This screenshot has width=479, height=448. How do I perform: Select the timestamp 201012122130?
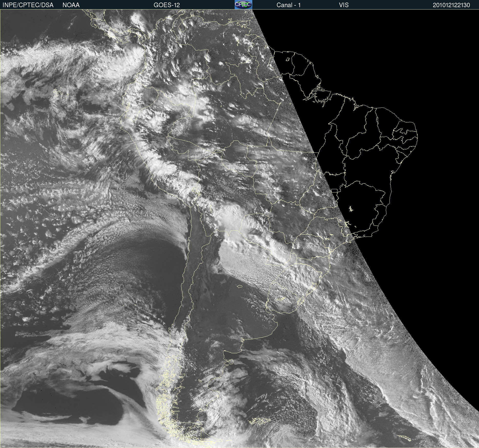(451, 5)
